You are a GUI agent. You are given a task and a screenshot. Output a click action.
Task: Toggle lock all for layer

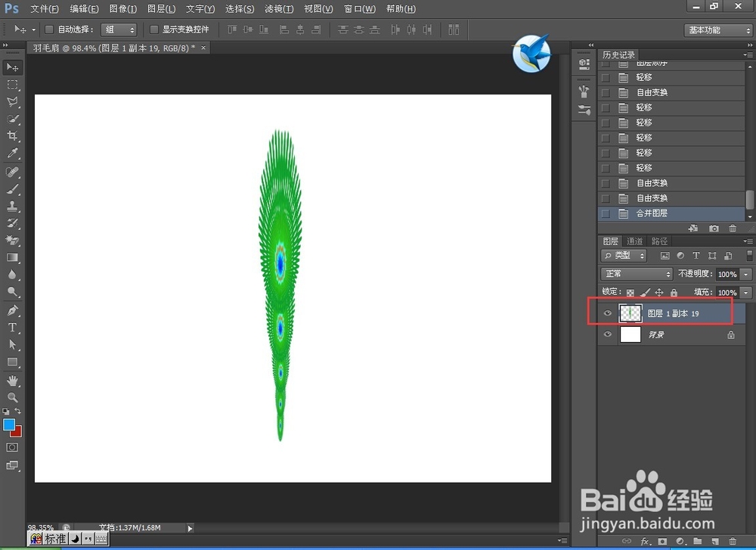click(x=674, y=292)
